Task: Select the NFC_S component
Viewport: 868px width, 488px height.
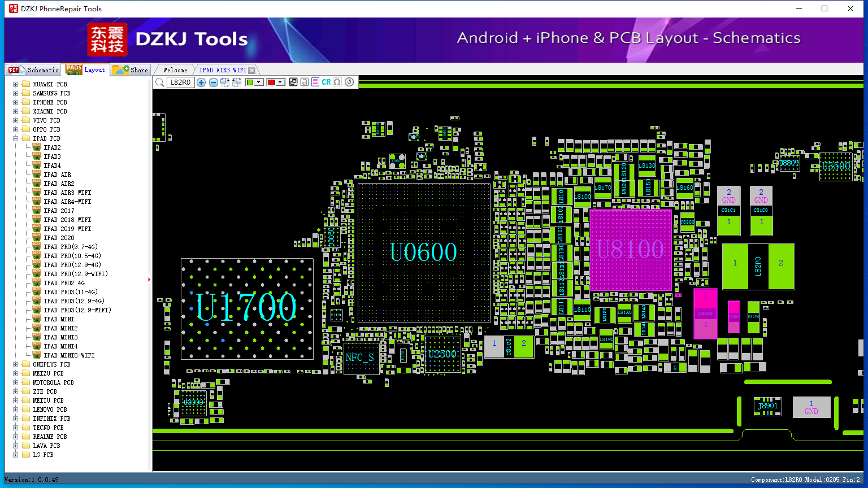Action: (x=361, y=358)
